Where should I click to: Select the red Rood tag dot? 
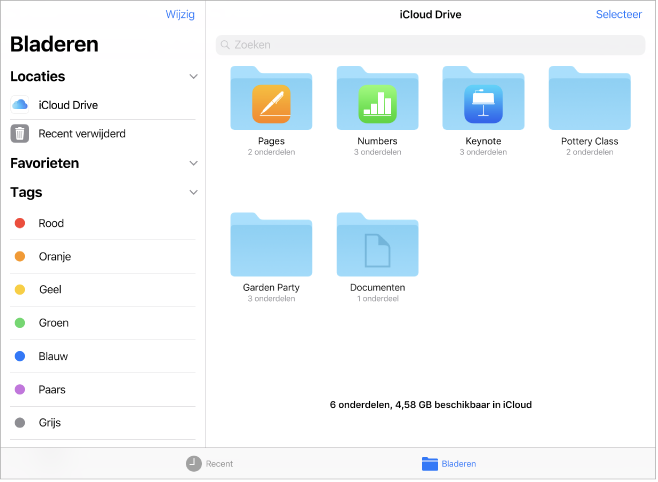click(x=20, y=223)
